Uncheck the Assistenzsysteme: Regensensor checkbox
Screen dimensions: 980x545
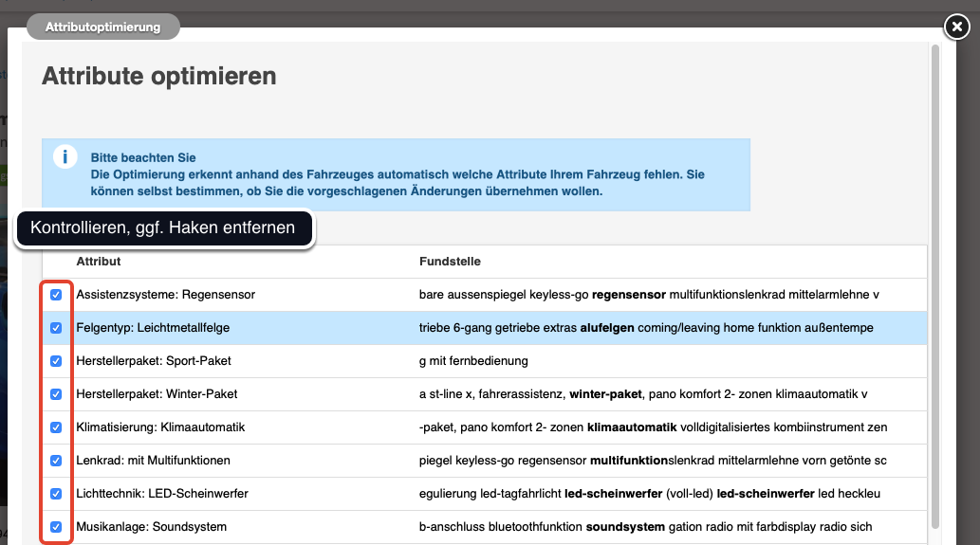tap(56, 295)
